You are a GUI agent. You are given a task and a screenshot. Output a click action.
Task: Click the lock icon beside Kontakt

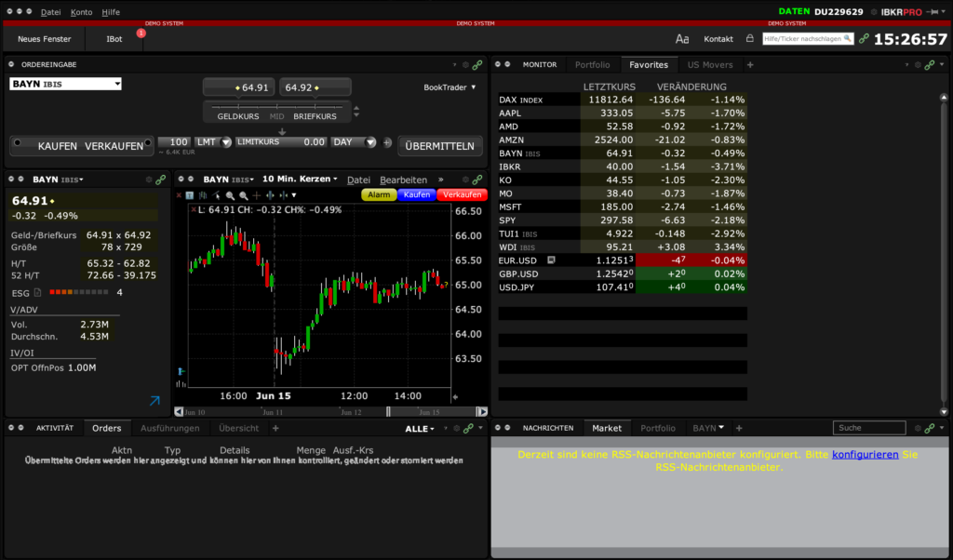749,38
